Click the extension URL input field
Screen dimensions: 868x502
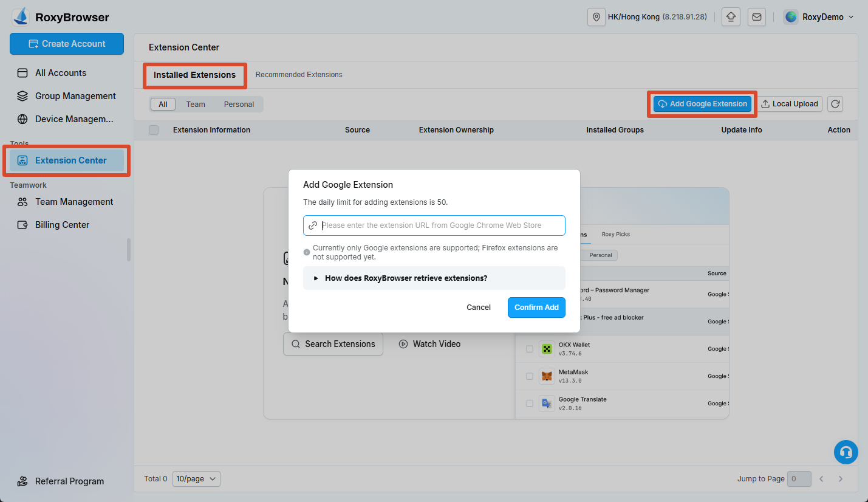coord(434,225)
